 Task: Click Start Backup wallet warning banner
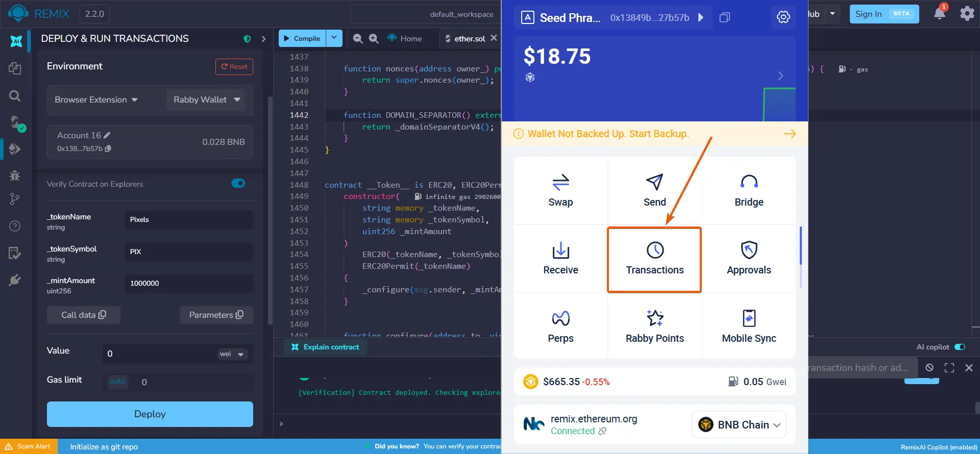[654, 134]
